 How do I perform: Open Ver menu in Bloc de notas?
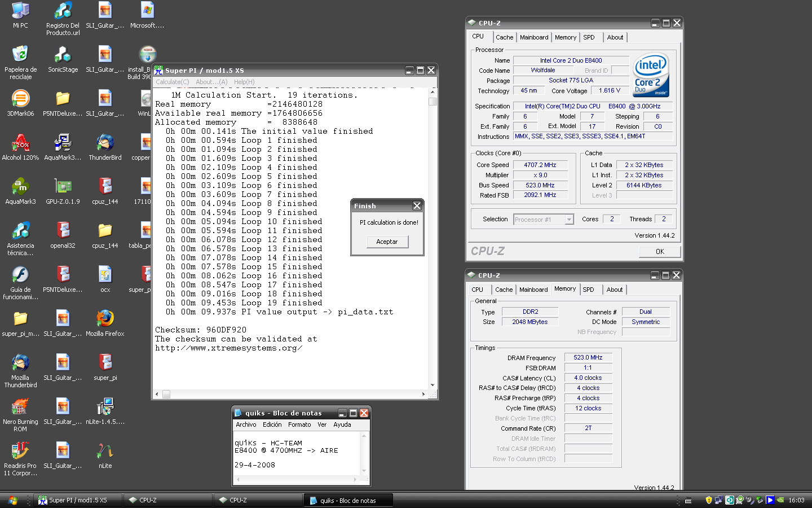(322, 424)
